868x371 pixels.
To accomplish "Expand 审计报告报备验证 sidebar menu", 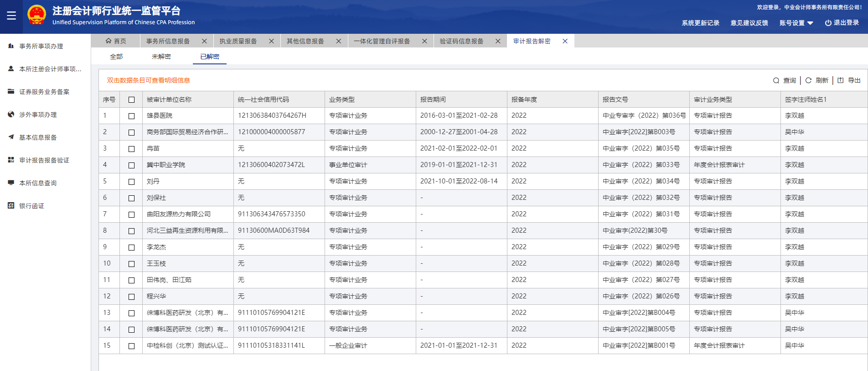I will point(44,160).
